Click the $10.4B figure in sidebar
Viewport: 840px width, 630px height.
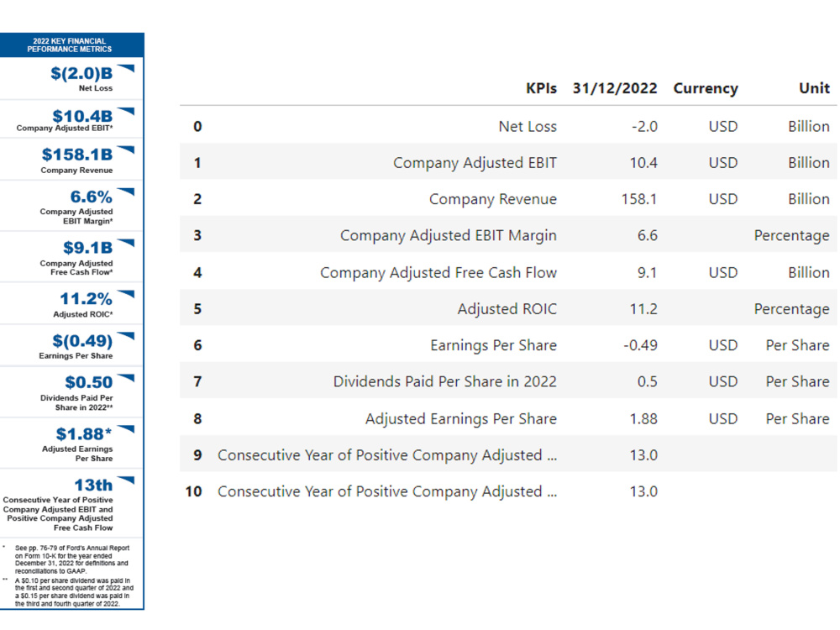(82, 116)
